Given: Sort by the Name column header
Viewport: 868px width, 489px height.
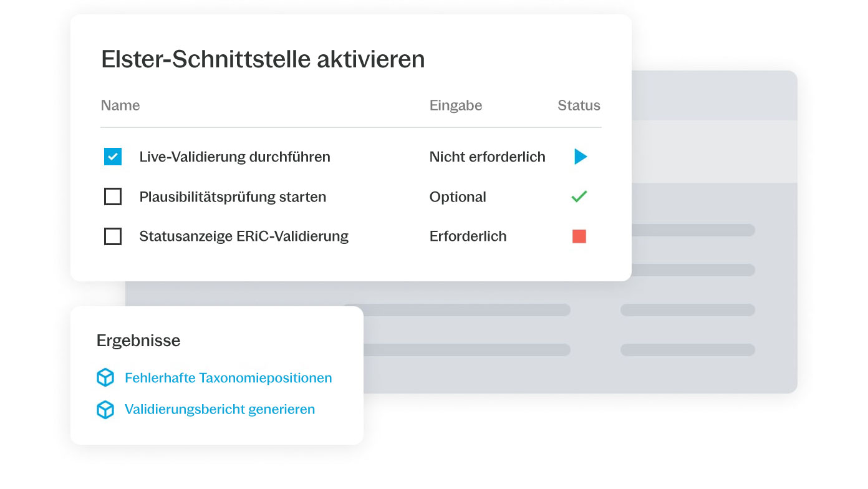Looking at the screenshot, I should pos(120,105).
